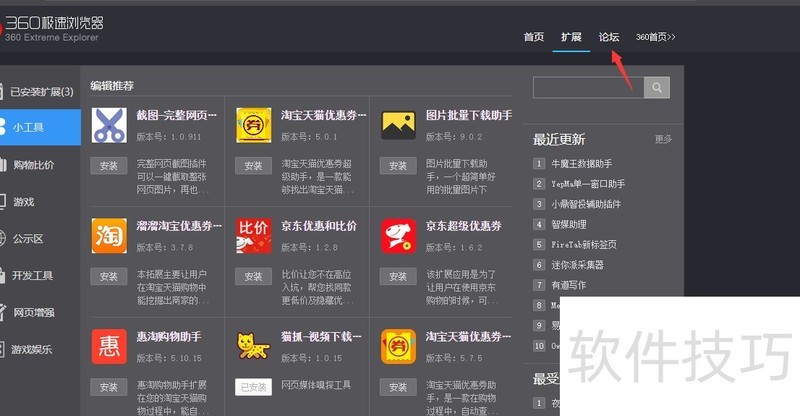Viewport: 800px width, 416px height.
Task: Click the 淘宝天猫优惠券 version 5.7.5 icon
Action: pyautogui.click(x=398, y=347)
